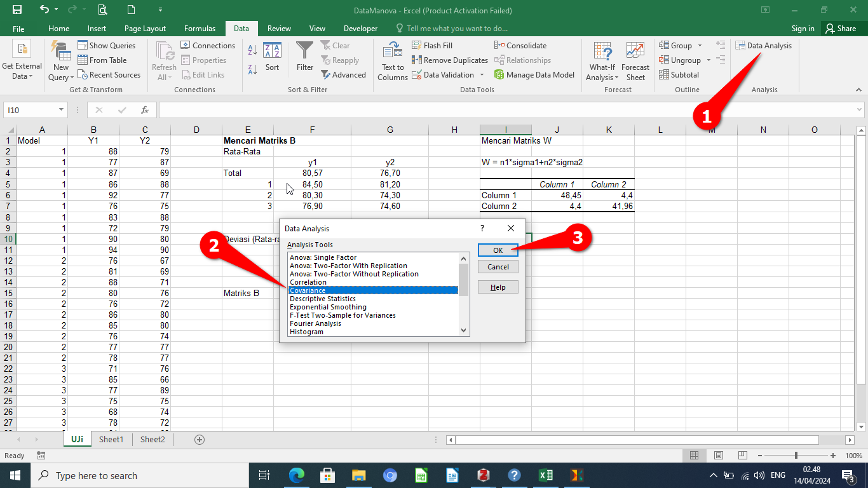Image resolution: width=868 pixels, height=488 pixels.
Task: Click Sort A to Z icon
Action: pyautogui.click(x=252, y=50)
